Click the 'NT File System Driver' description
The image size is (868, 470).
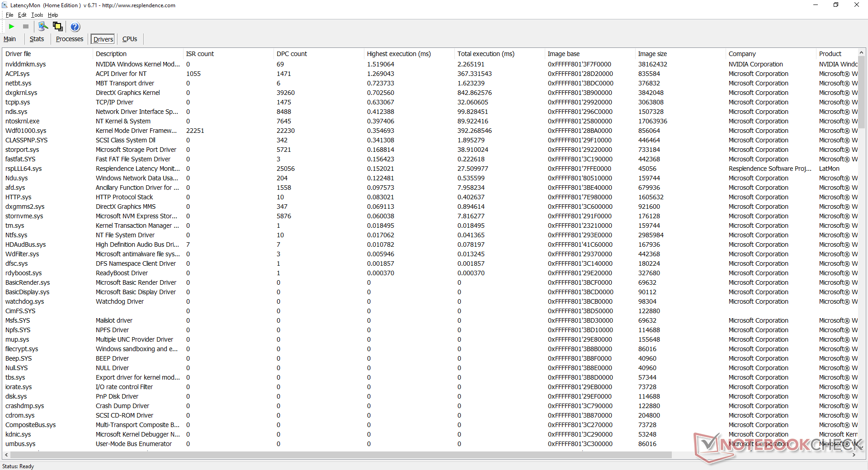(x=125, y=235)
